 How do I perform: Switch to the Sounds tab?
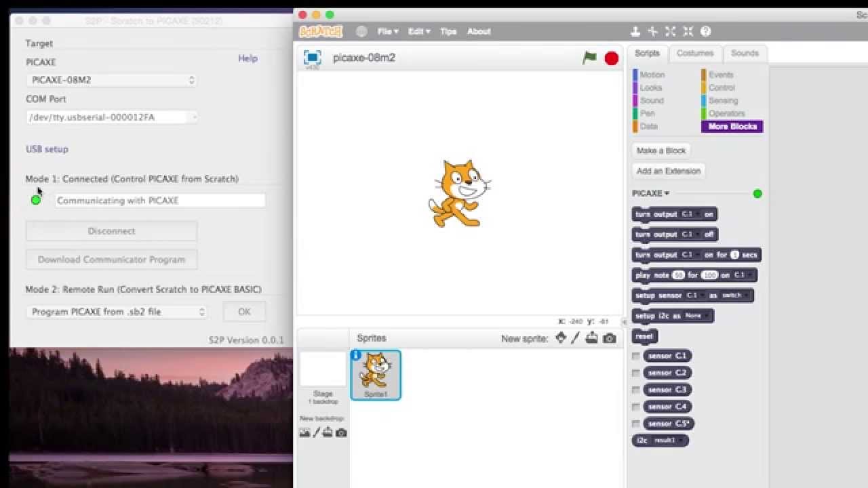point(745,53)
